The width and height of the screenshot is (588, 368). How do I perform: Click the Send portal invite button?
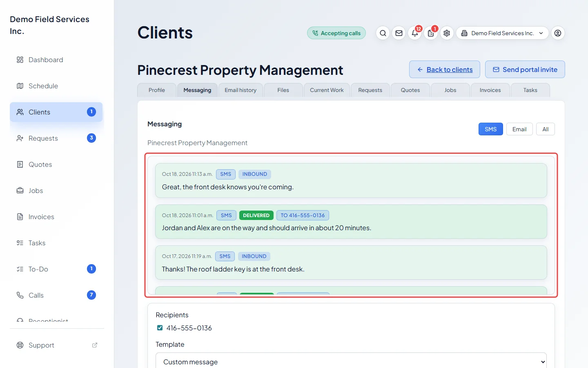pos(525,70)
